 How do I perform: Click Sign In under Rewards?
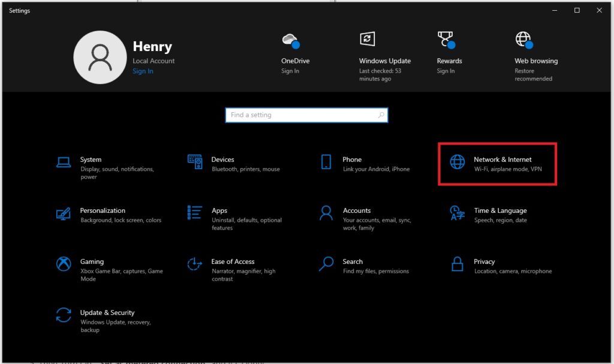coord(446,71)
